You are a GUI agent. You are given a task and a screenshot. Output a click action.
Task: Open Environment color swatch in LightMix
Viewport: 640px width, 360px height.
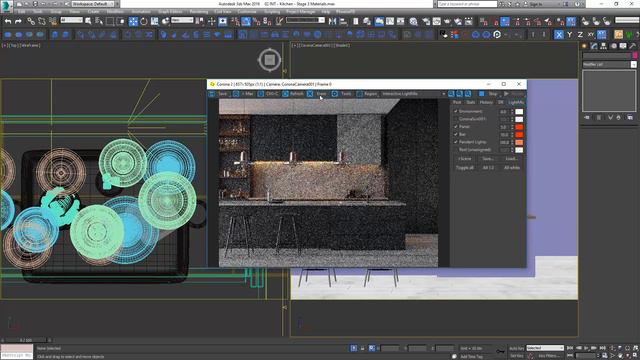(x=519, y=111)
